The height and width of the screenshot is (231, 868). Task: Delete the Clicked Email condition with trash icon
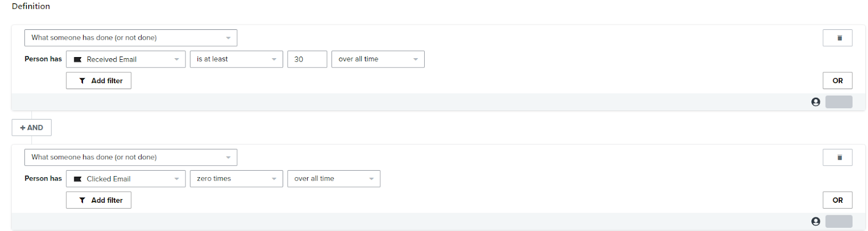837,158
